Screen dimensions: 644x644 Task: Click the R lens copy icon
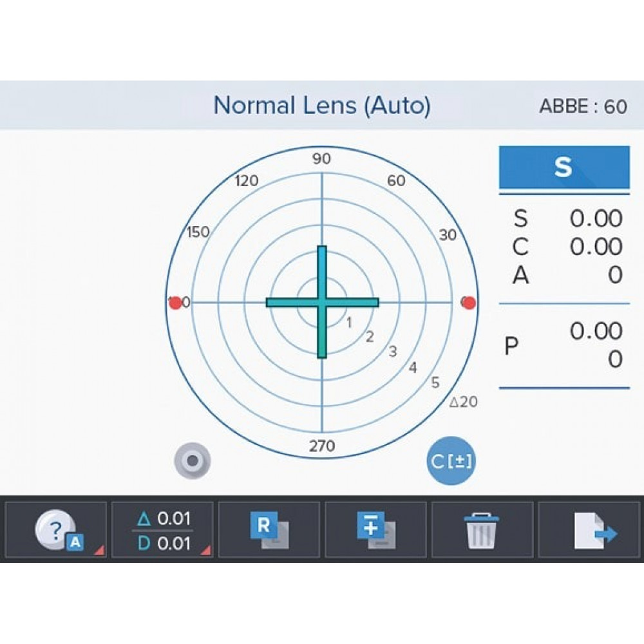269,530
